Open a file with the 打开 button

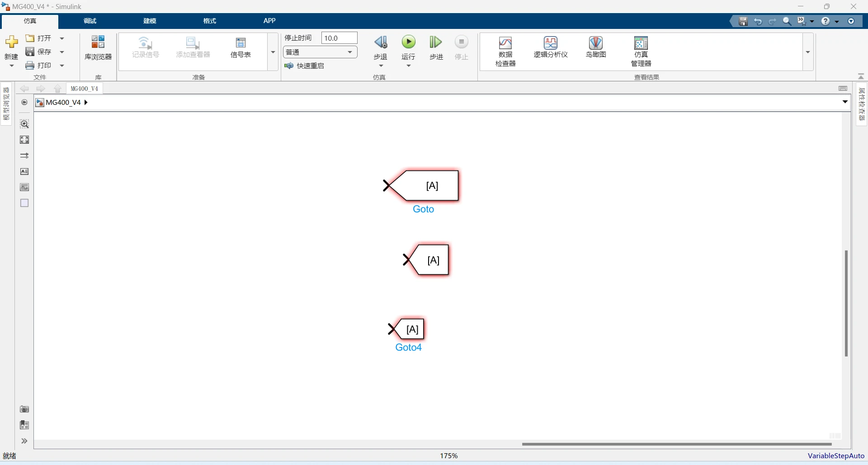pyautogui.click(x=39, y=38)
